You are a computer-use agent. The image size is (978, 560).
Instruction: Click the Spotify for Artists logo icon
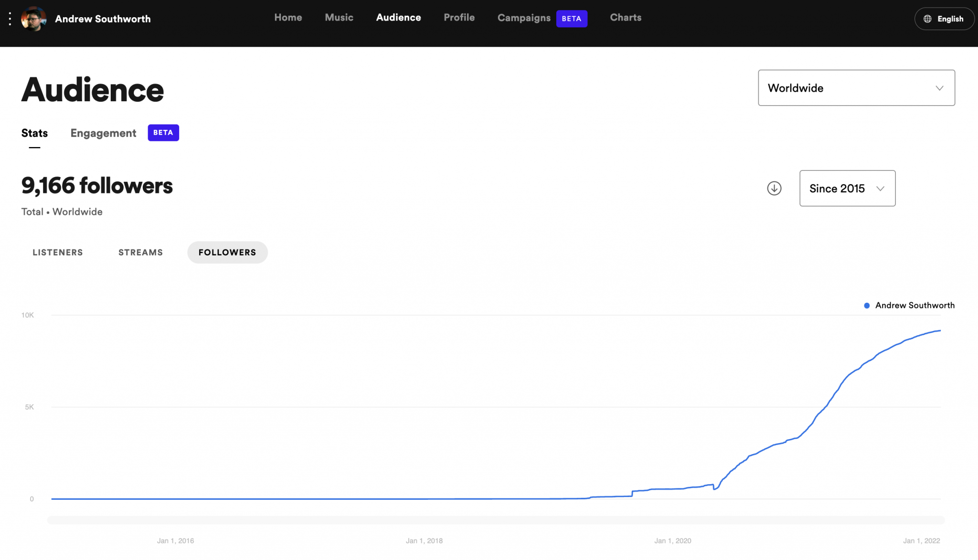(10, 18)
